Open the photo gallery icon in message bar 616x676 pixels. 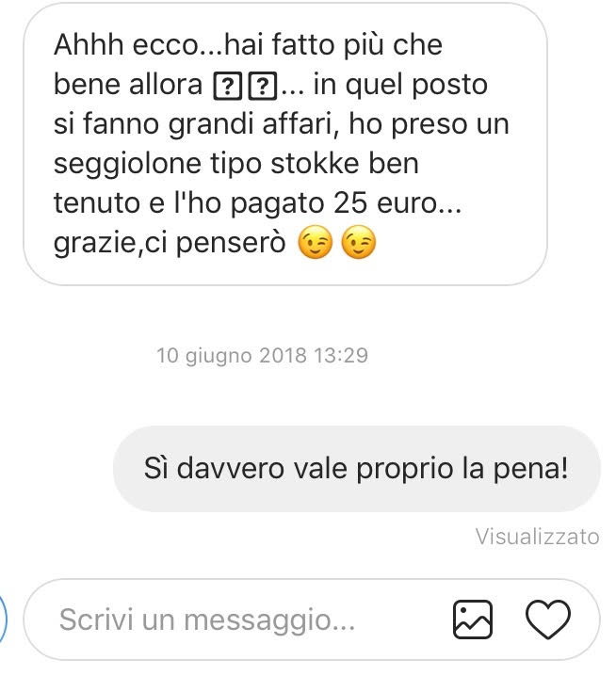(x=472, y=620)
